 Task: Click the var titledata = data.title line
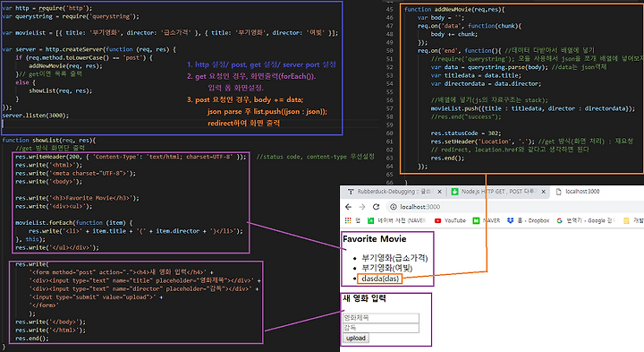pyautogui.click(x=476, y=75)
